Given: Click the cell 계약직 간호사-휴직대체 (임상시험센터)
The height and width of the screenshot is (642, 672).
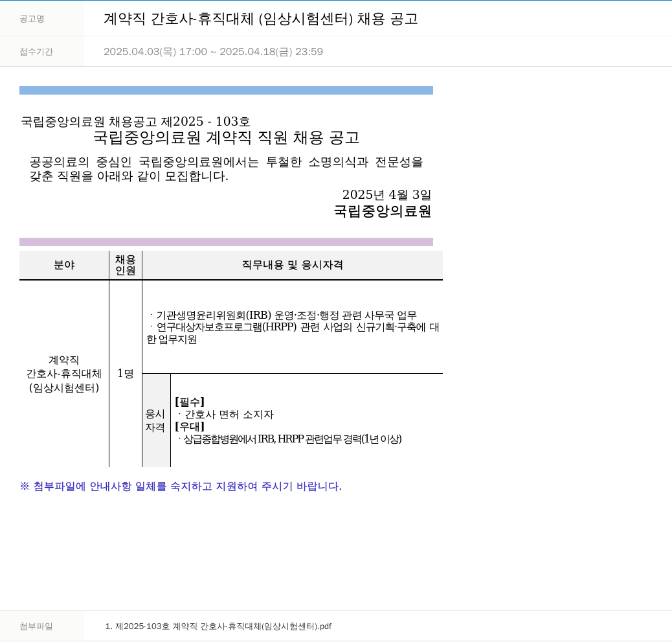Looking at the screenshot, I should 64,374.
